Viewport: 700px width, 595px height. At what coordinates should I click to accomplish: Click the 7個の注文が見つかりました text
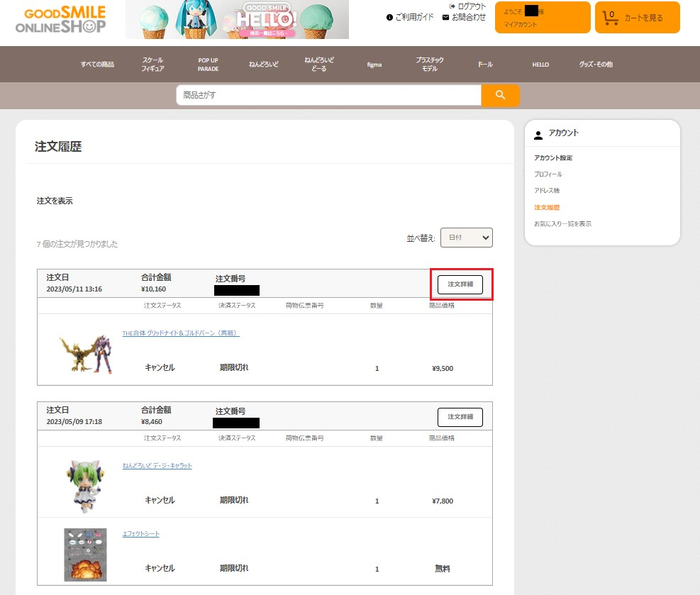click(x=77, y=244)
